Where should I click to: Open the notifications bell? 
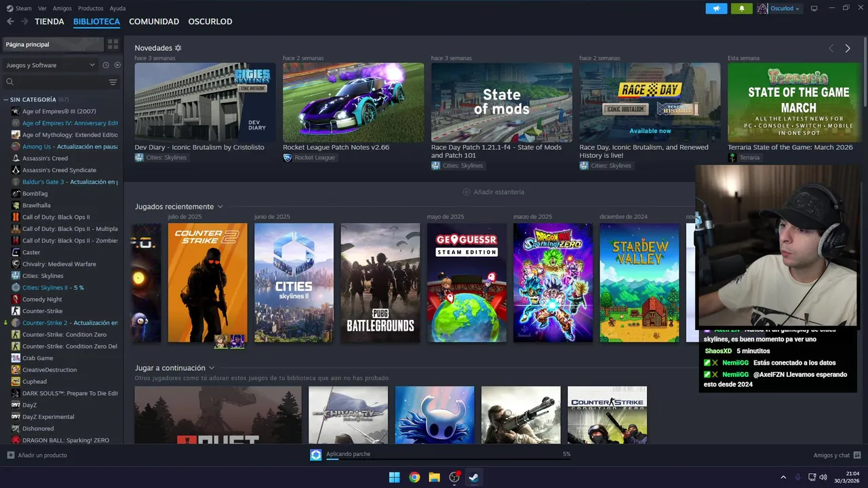point(742,8)
